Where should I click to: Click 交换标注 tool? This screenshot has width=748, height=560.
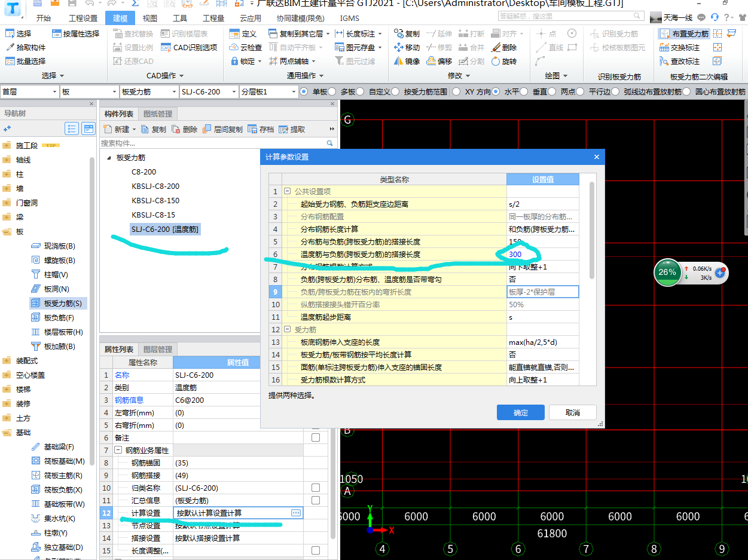(680, 47)
